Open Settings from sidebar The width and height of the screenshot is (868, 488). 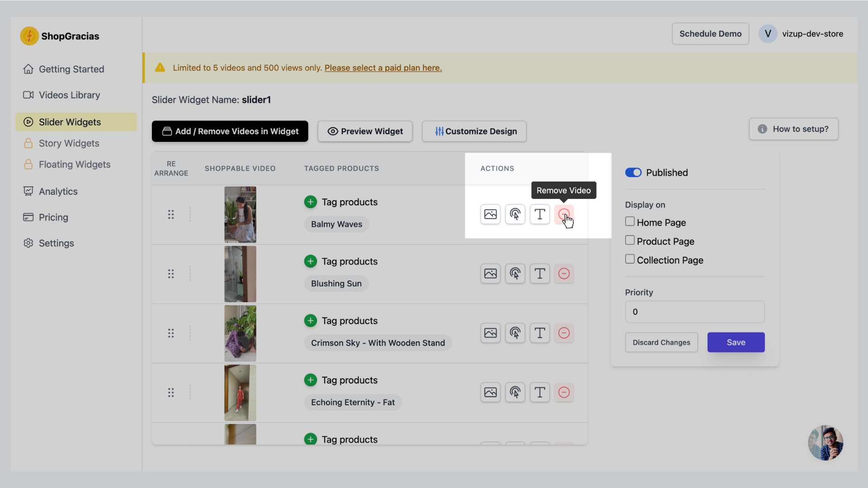(56, 243)
